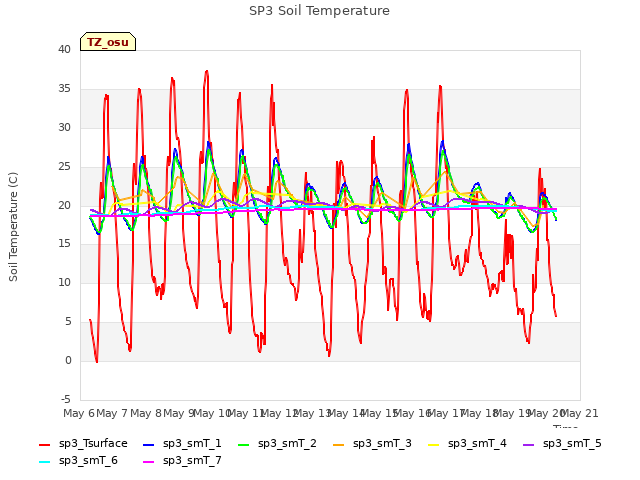Click the 10 y-axis tick label
The height and width of the screenshot is (480, 640).
coord(64,282)
